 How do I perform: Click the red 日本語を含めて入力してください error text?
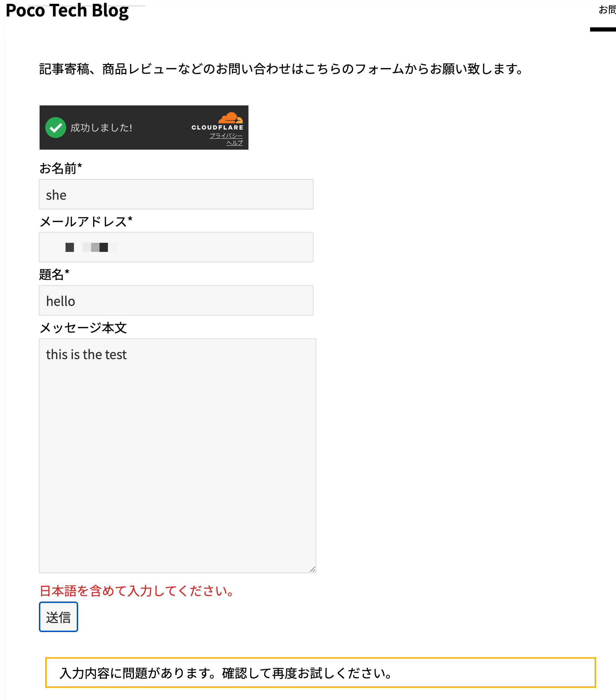[137, 591]
